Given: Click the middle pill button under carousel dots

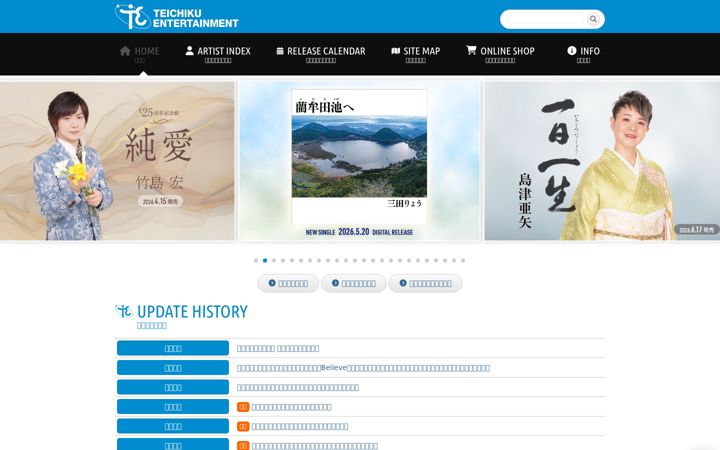Looking at the screenshot, I should (x=354, y=283).
